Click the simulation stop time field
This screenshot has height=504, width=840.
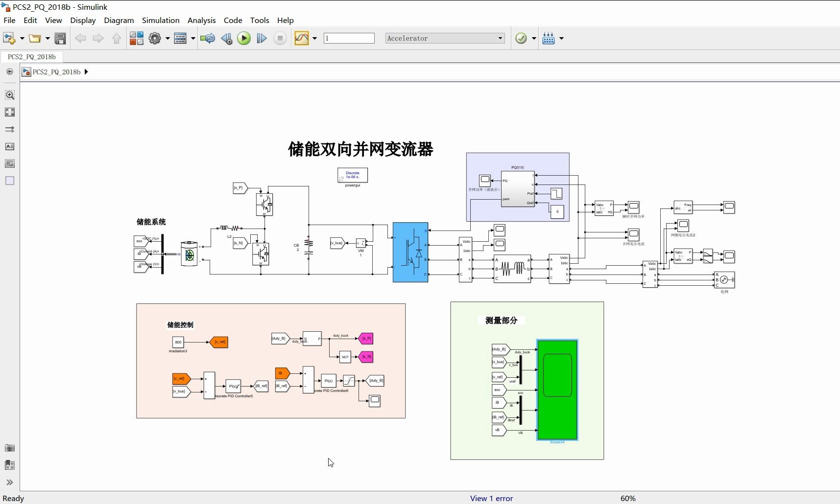click(x=349, y=38)
